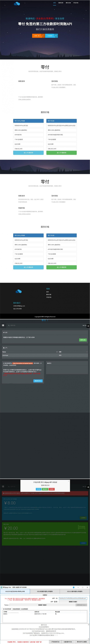Click the blue icon button beside 开始接入
The width and height of the screenshot is (90, 644).
(x=56, y=36)
